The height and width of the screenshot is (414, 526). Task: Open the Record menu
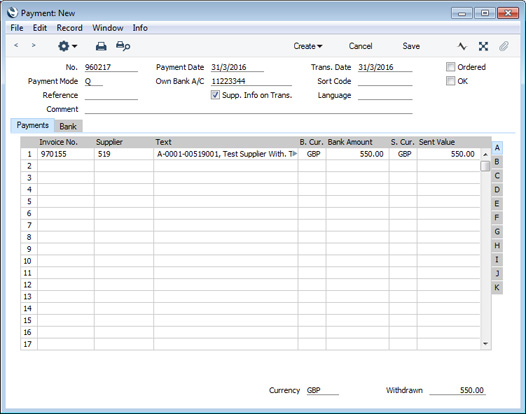point(69,28)
